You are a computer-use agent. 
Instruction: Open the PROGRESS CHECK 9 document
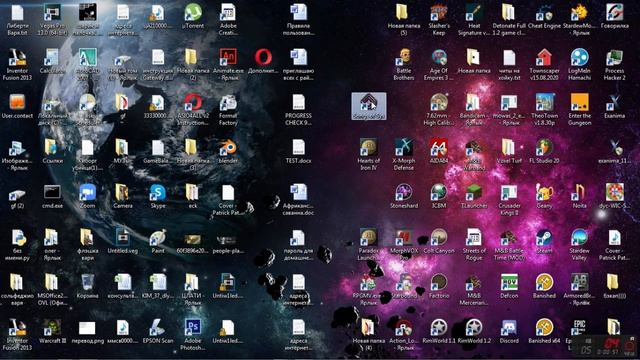click(x=298, y=110)
